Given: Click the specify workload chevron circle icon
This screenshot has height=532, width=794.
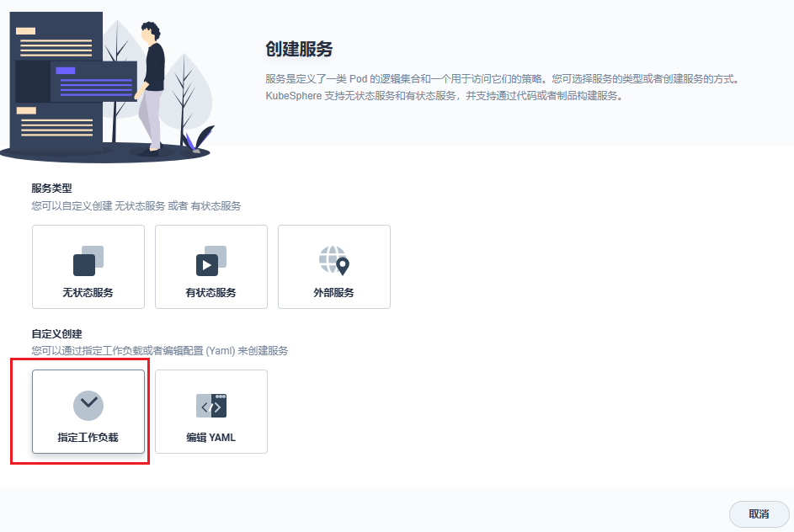Looking at the screenshot, I should (88, 406).
